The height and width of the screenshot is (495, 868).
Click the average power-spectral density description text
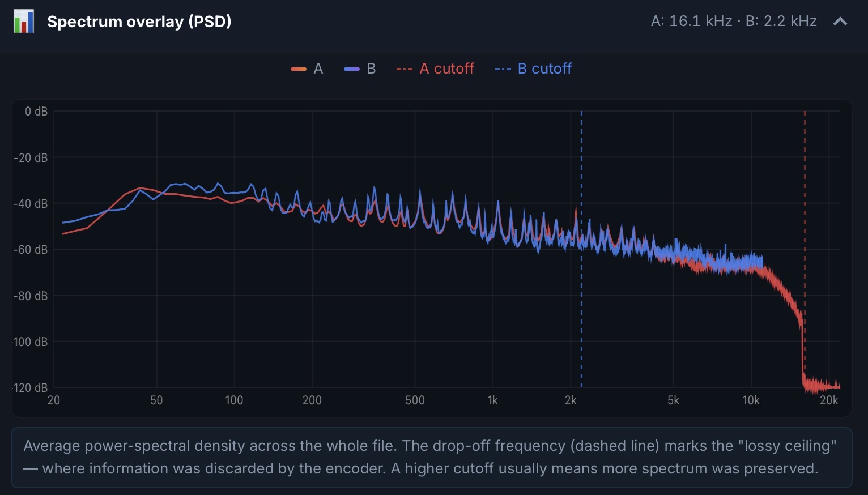pyautogui.click(x=431, y=457)
